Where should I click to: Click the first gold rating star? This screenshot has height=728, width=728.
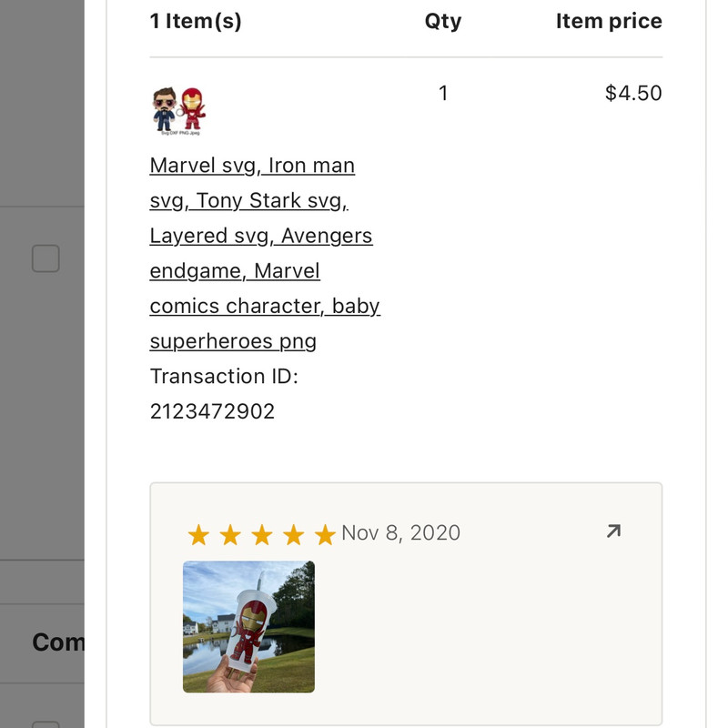tap(198, 535)
